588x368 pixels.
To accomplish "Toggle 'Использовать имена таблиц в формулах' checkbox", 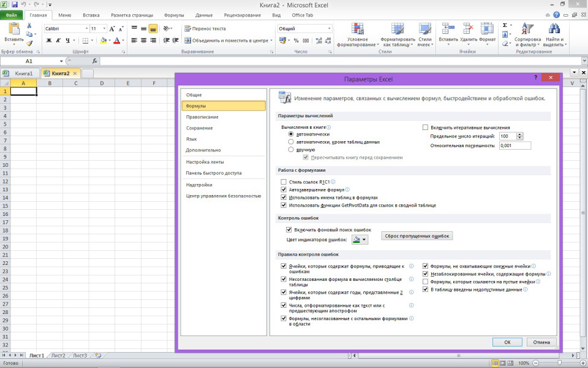I will pyautogui.click(x=284, y=197).
